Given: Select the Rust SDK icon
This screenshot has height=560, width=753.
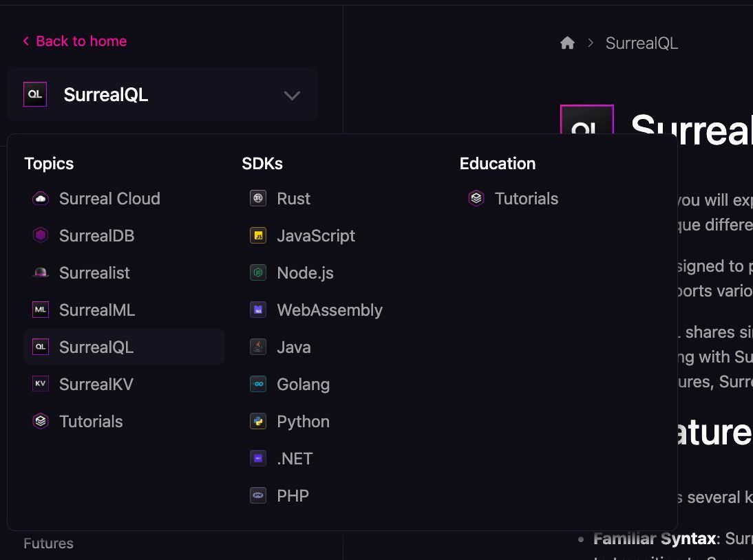Looking at the screenshot, I should 257,198.
